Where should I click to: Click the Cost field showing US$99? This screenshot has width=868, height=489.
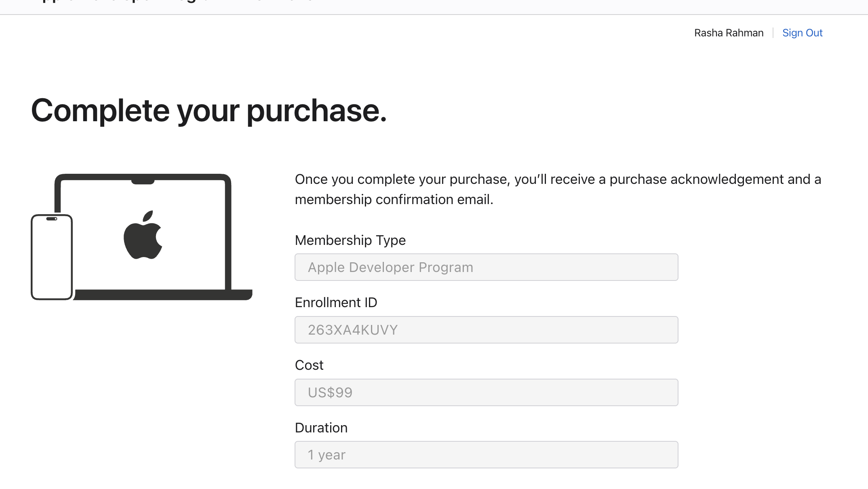[x=486, y=392]
